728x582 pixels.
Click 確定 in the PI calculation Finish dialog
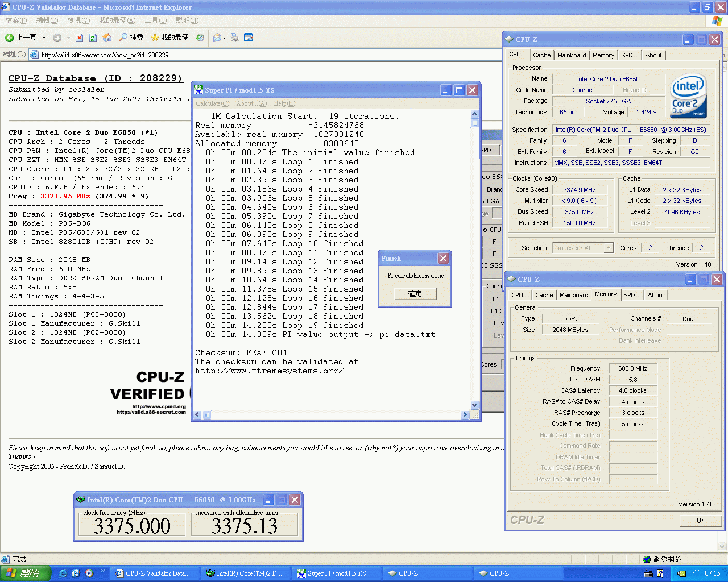click(x=415, y=293)
